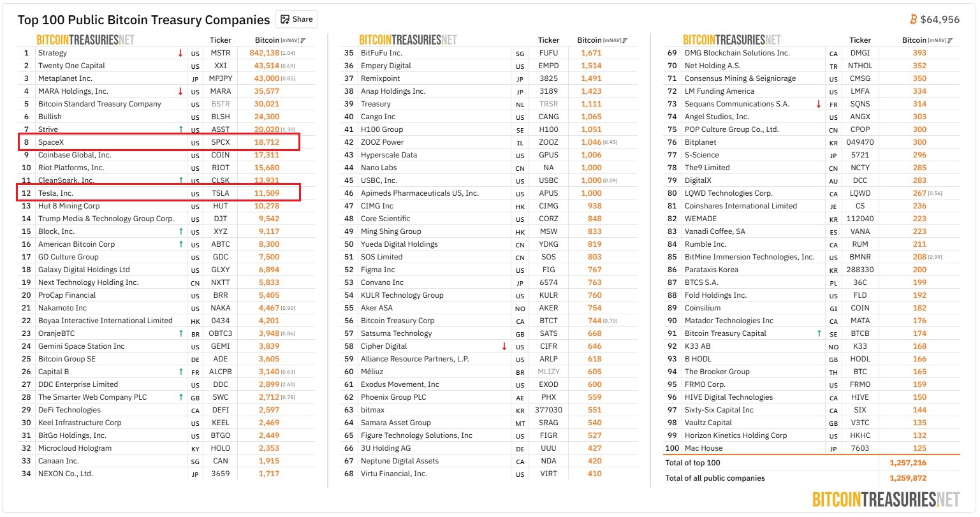This screenshot has width=980, height=517.
Task: Click the TSLA ticker
Action: tap(221, 193)
